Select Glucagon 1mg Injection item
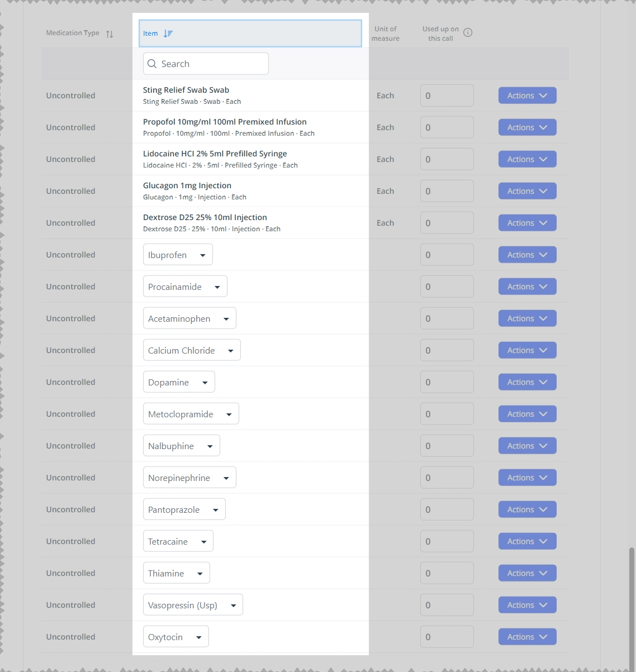Screen dimensions: 636x672 [250, 191]
